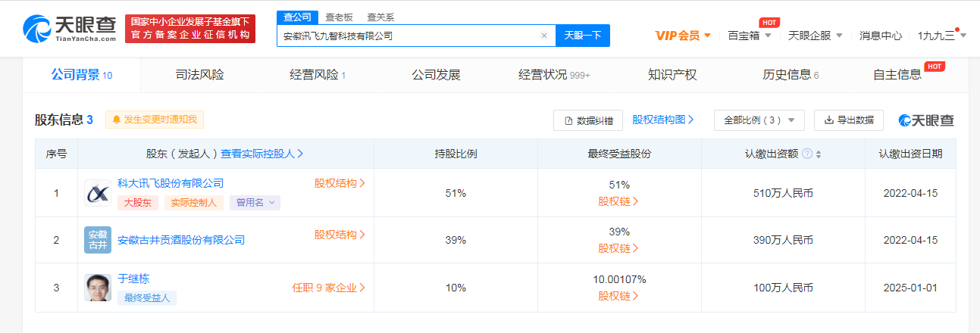Click 股权链 under the 39% stake
The image size is (980, 333).
pyautogui.click(x=618, y=248)
